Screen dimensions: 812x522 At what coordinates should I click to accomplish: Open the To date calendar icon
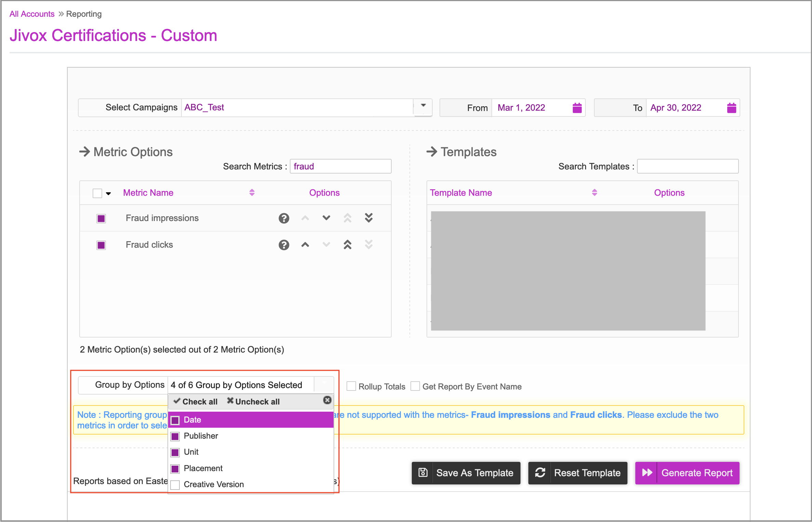(731, 108)
